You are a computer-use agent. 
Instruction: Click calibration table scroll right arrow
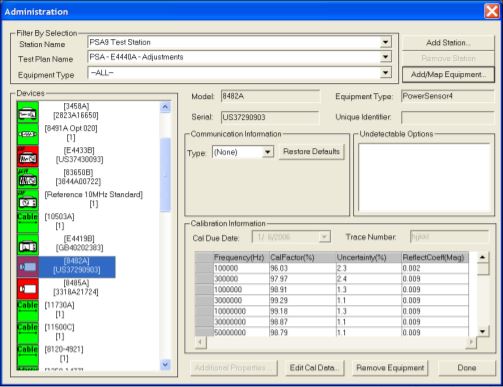pyautogui.click(x=471, y=342)
